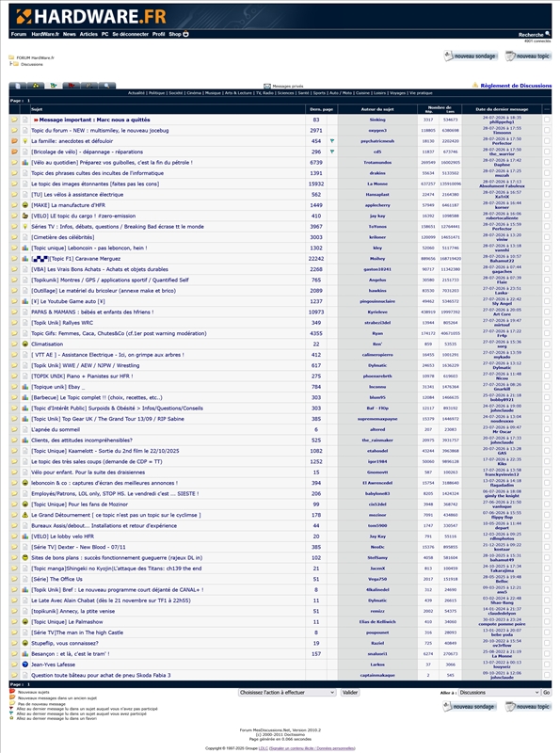Click the Go button next to Aller à
This screenshot has height=753, width=560.
(546, 693)
